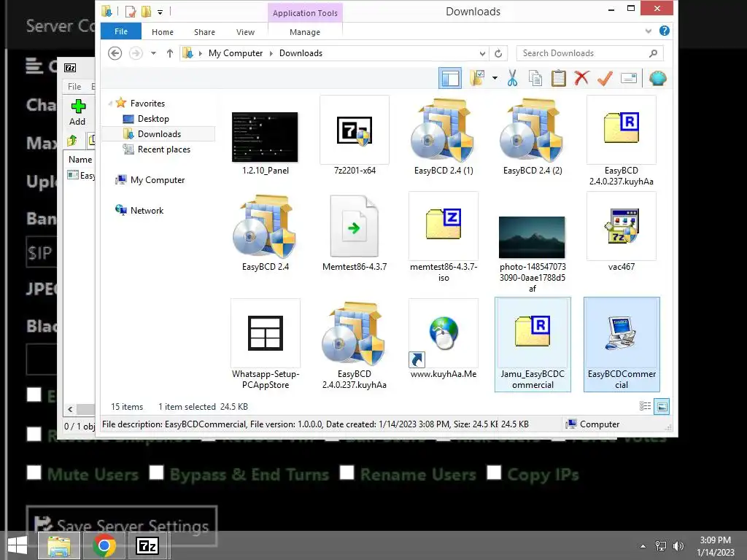Open Recent places in navigation pane

coord(164,149)
